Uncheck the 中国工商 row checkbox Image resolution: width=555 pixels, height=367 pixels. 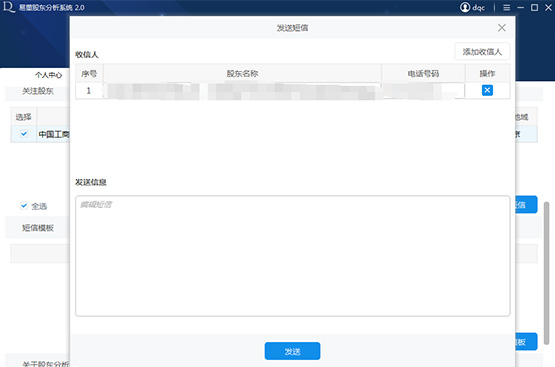tap(24, 134)
